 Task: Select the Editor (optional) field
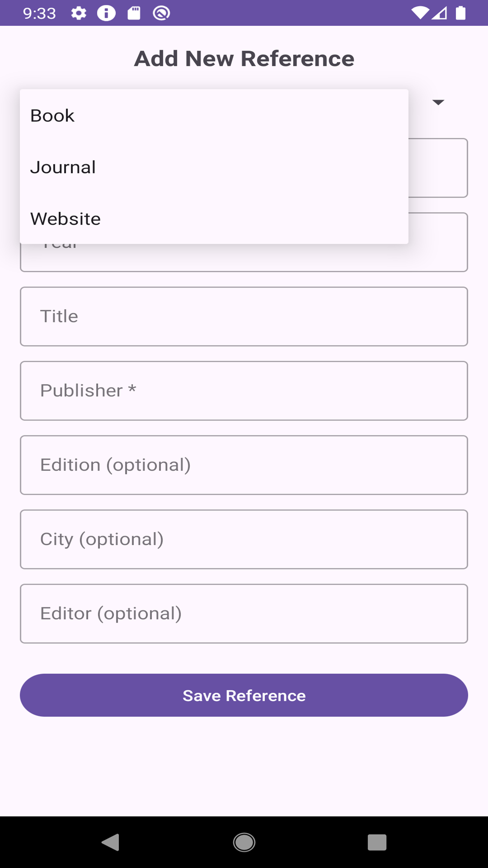tap(244, 613)
